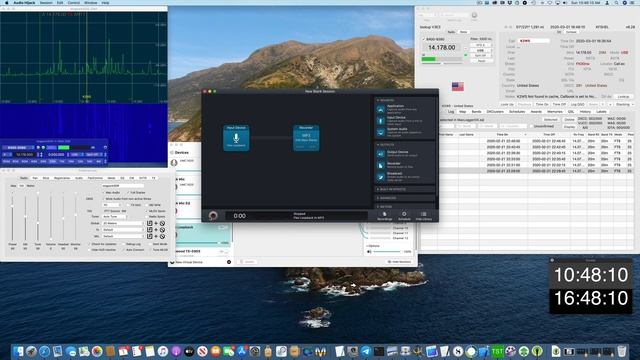Open the DXClusters tab in MacLoggerDX
640x360 pixels.
pos(495,111)
